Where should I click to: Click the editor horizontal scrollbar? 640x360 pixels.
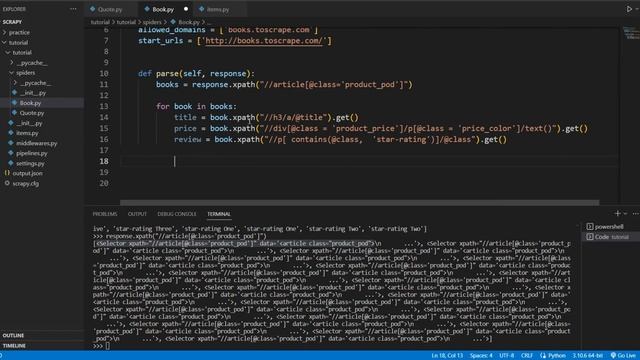click(359, 203)
